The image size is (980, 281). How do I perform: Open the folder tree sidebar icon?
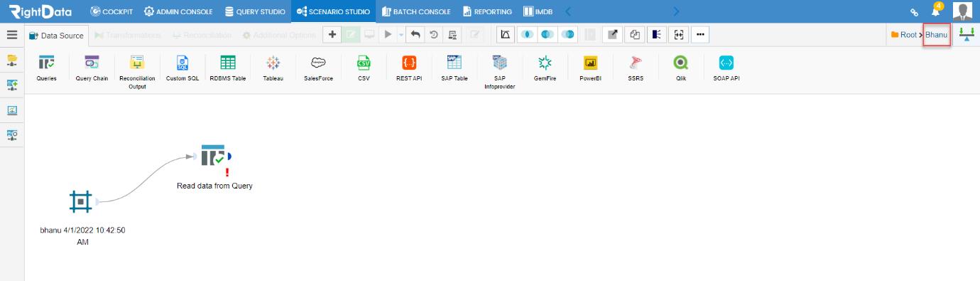[12, 60]
